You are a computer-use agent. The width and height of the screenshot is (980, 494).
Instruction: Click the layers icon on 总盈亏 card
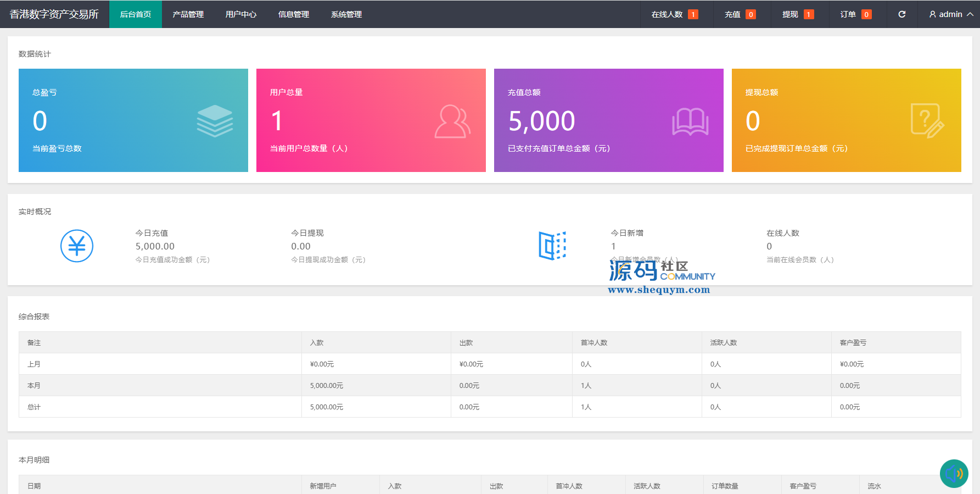[x=215, y=121]
